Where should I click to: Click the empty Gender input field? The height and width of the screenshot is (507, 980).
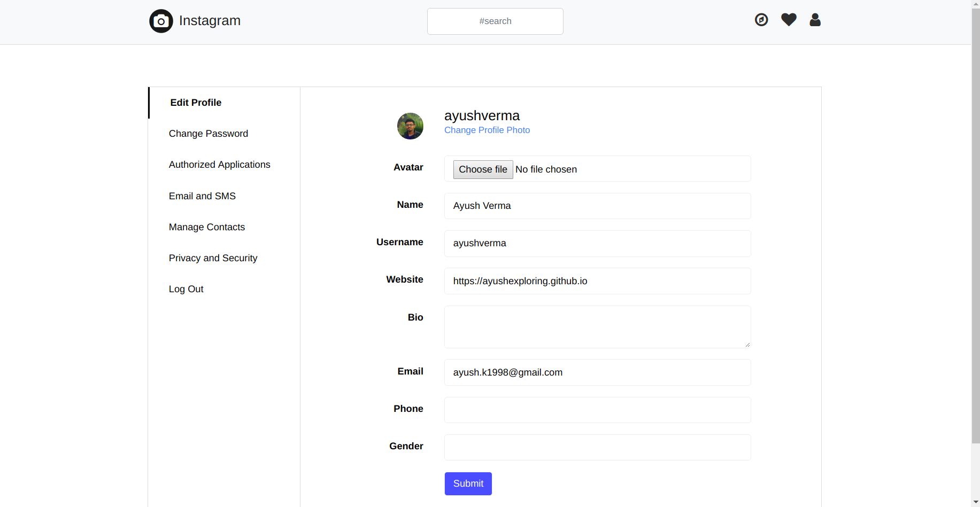point(598,447)
